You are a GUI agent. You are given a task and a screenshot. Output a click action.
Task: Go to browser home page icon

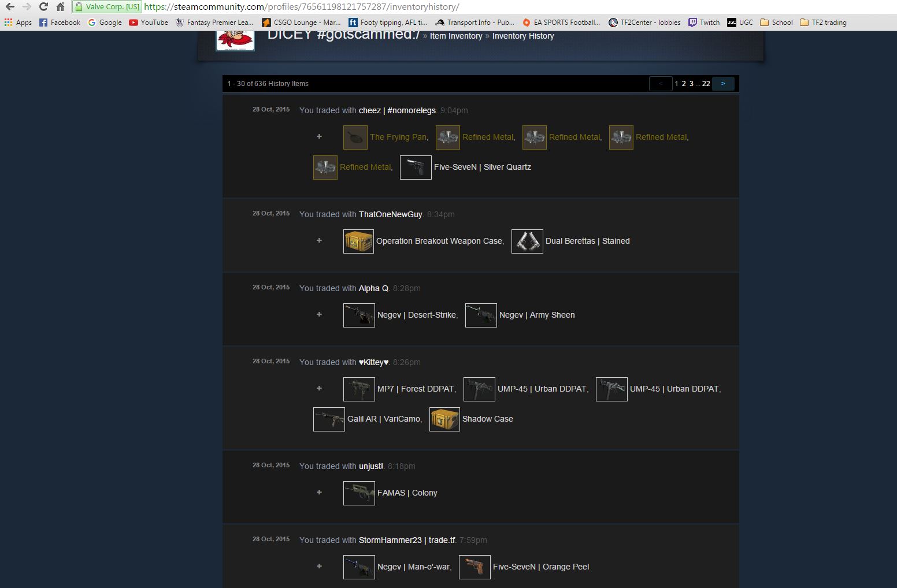click(x=60, y=7)
